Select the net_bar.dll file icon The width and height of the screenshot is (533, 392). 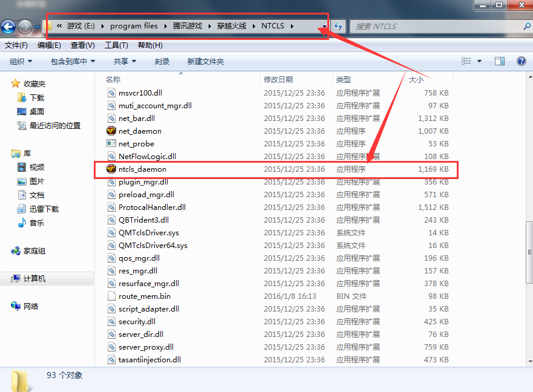tap(111, 119)
